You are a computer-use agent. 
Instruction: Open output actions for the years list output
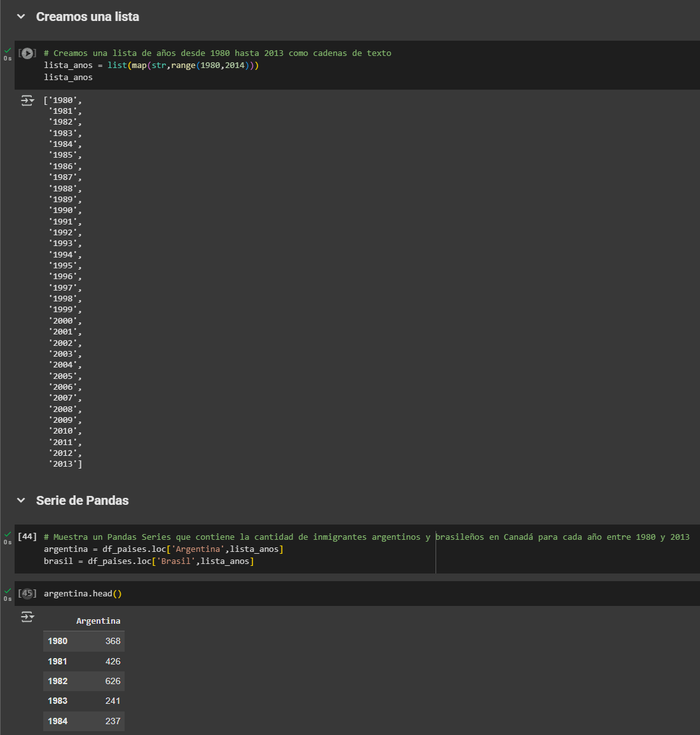pos(27,100)
